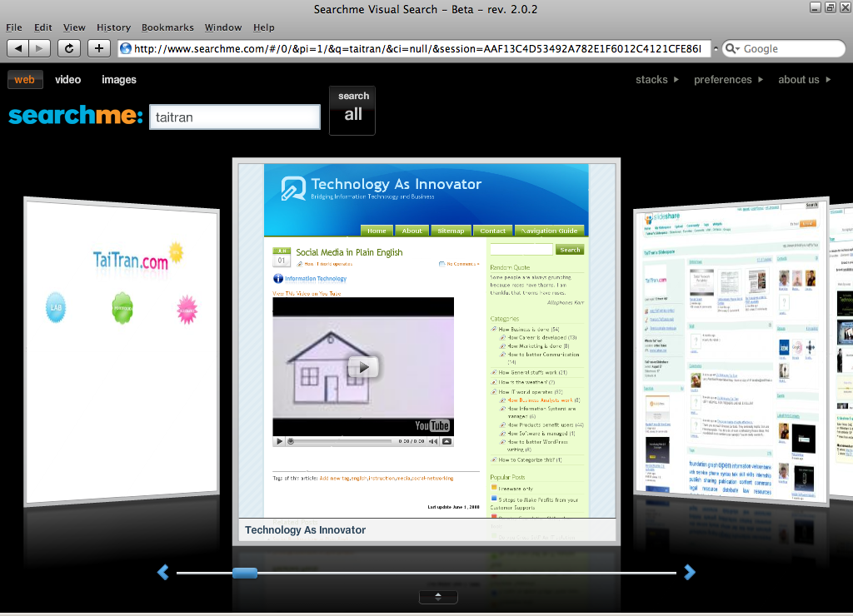
Task: Switch to the images tab
Action: click(x=119, y=79)
